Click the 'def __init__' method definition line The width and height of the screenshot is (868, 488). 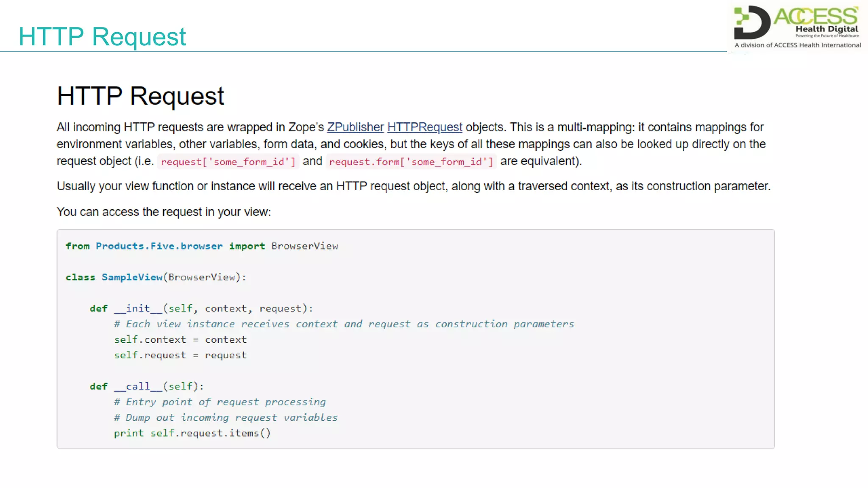pos(201,308)
